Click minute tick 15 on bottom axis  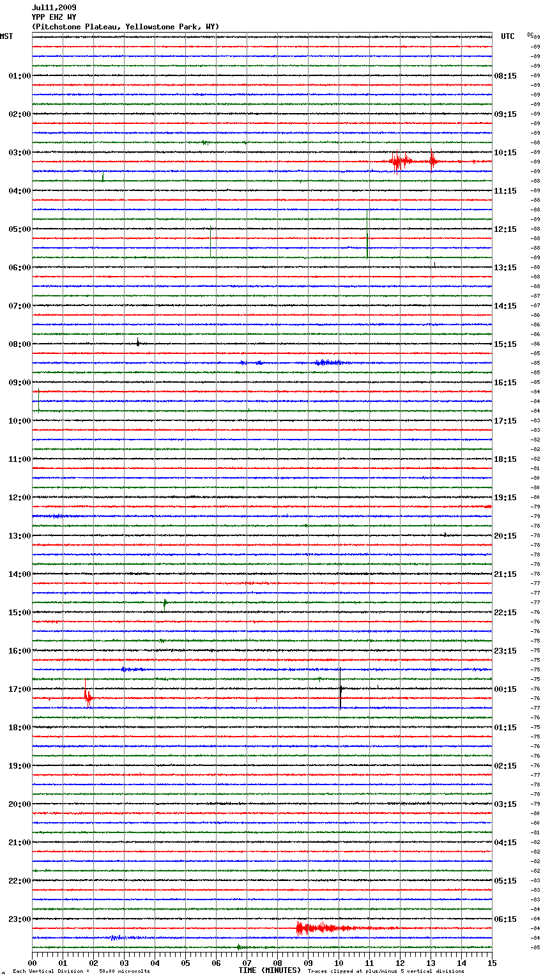(x=492, y=963)
